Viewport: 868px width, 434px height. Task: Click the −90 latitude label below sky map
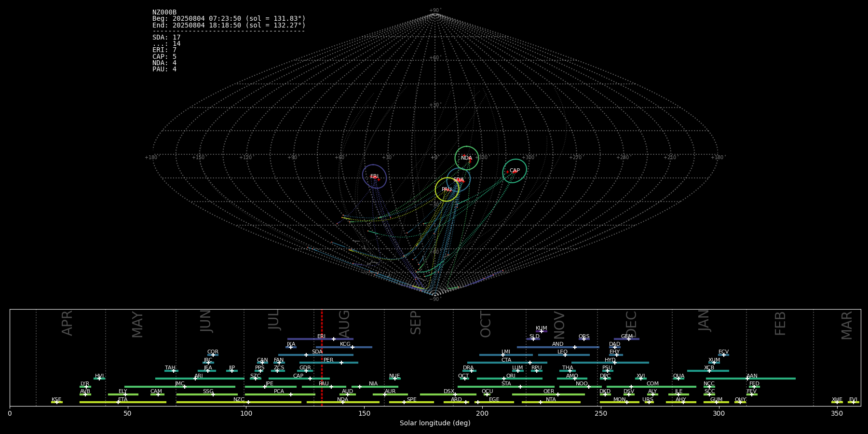pyautogui.click(x=435, y=299)
